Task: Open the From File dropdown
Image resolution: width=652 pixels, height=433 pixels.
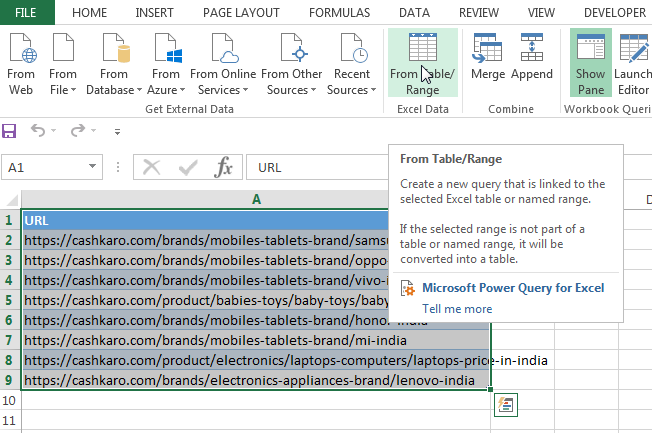Action: point(63,64)
